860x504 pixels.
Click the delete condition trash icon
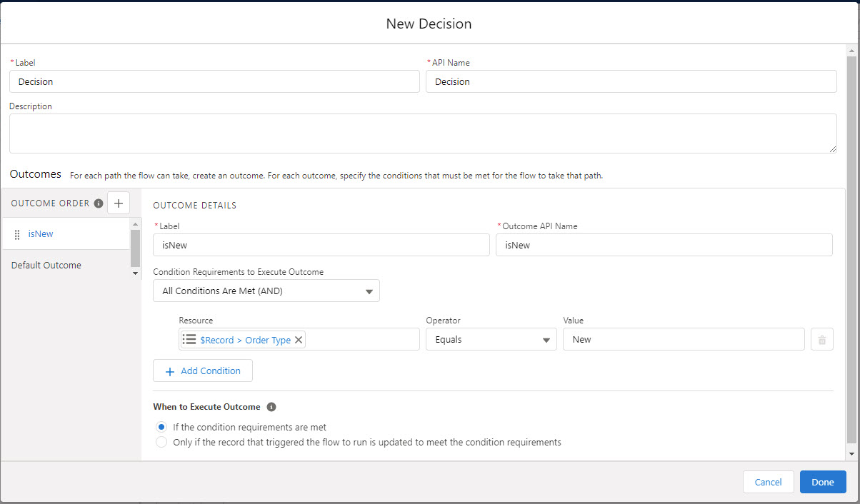point(821,340)
